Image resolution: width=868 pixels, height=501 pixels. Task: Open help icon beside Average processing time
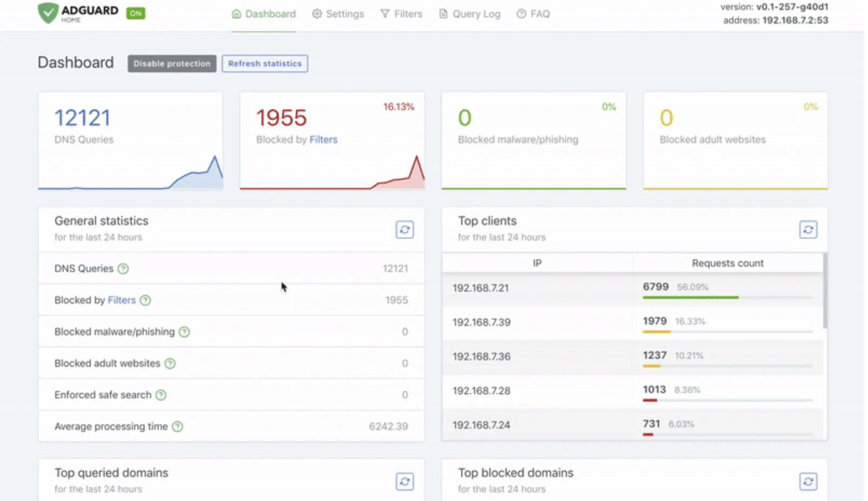(177, 426)
